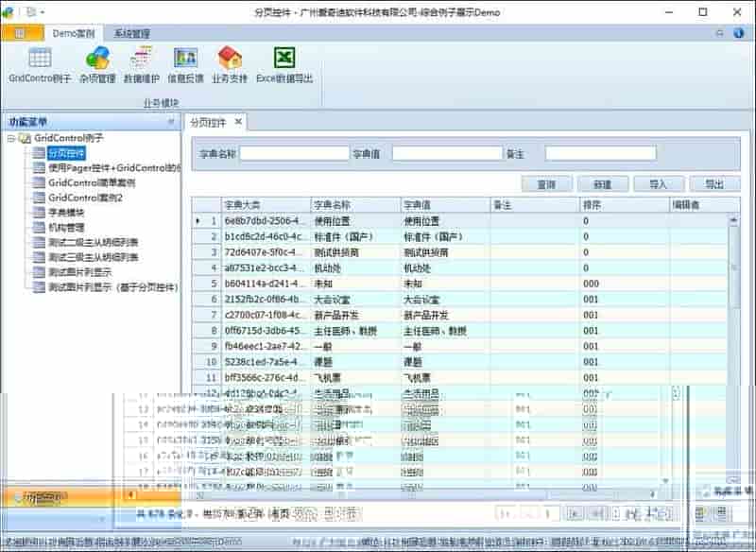
Task: Open the 杂项管理 ribbon icon
Action: [x=98, y=65]
